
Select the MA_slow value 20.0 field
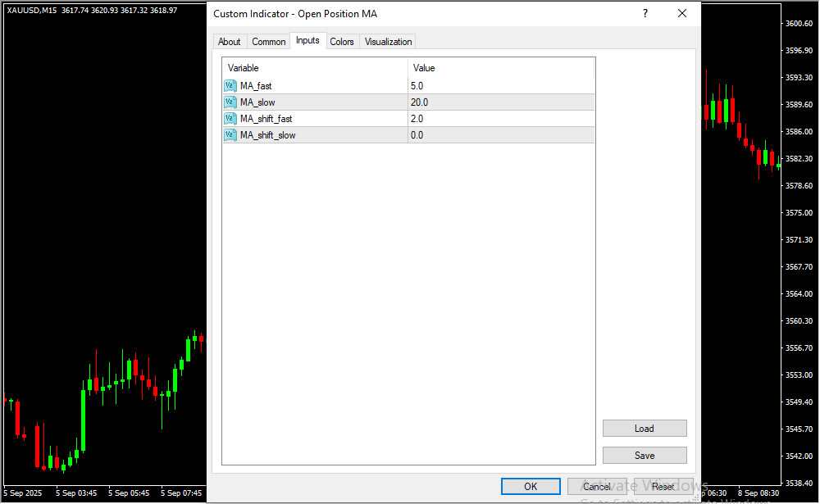click(500, 102)
